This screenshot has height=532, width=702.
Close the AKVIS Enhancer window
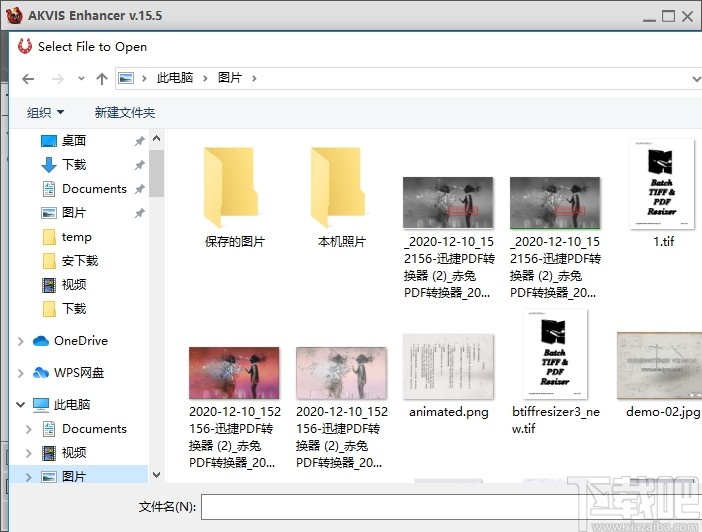688,16
